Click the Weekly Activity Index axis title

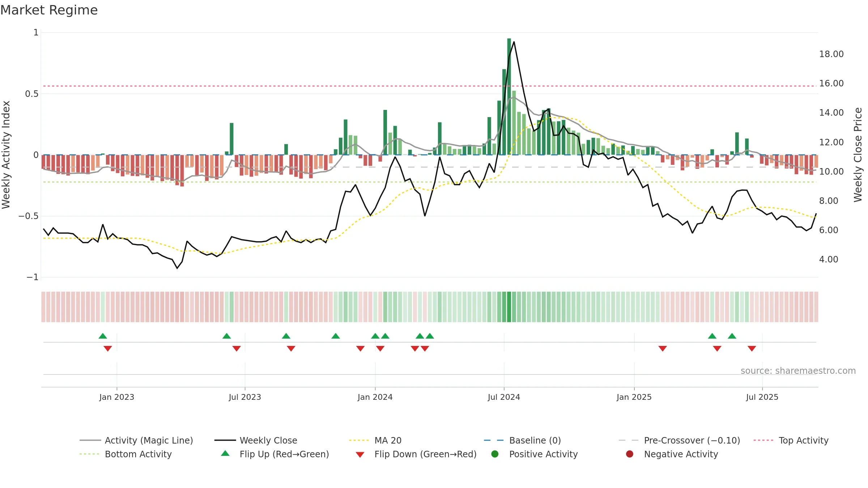point(6,155)
